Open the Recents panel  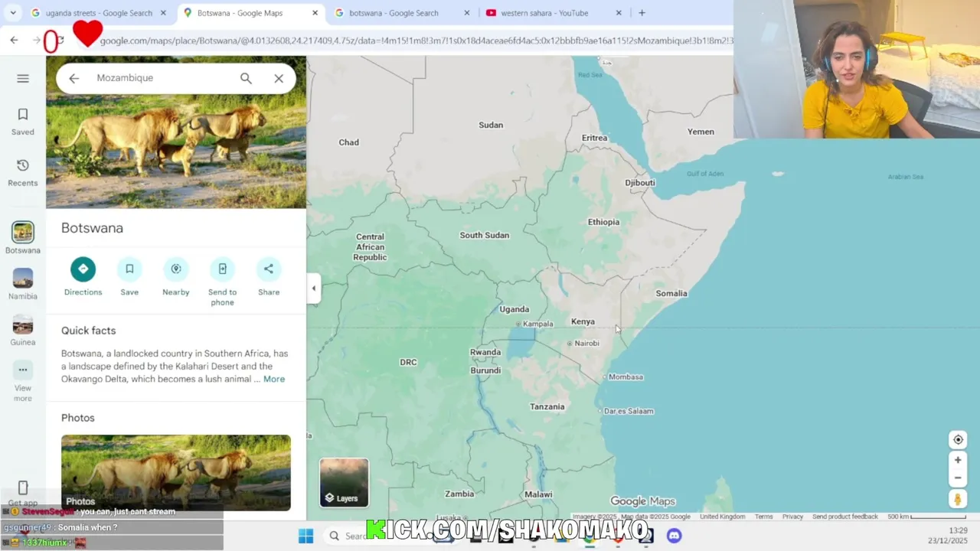23,172
